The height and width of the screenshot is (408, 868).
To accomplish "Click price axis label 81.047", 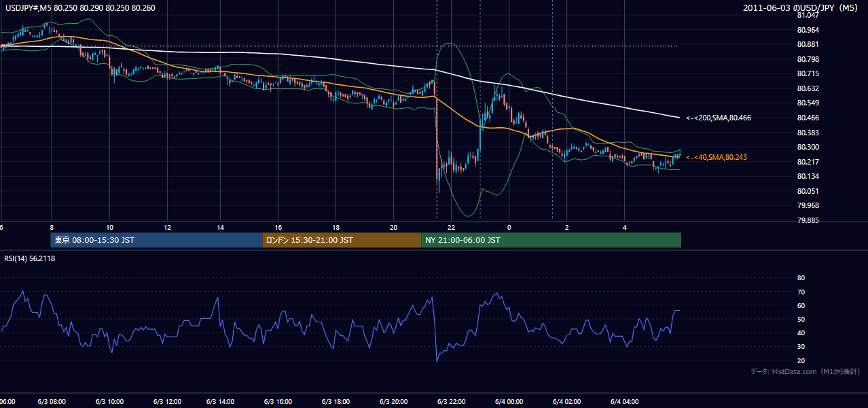I will pyautogui.click(x=807, y=15).
